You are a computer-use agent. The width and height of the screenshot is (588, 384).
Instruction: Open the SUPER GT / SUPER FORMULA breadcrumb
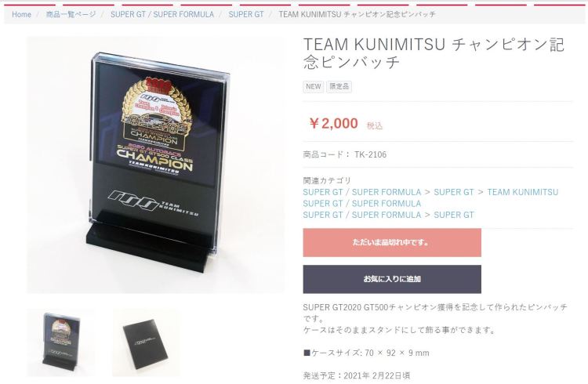pyautogui.click(x=162, y=14)
